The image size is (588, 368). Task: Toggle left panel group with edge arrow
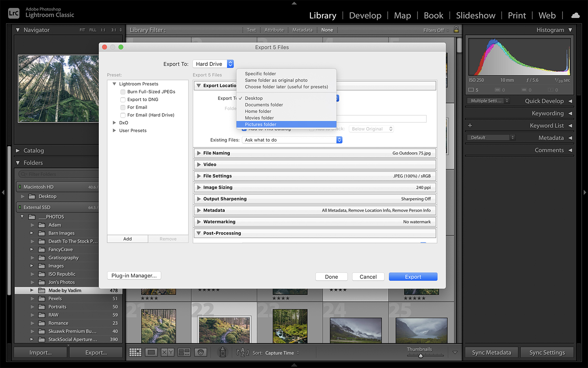3,192
